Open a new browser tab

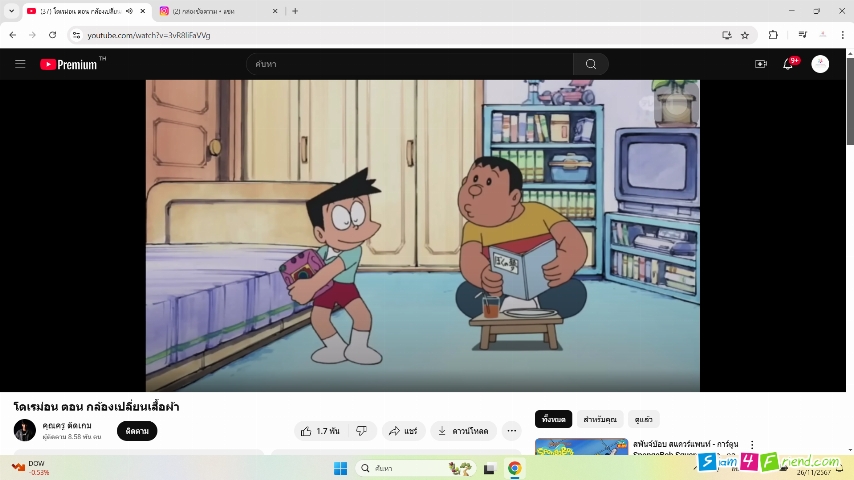295,11
